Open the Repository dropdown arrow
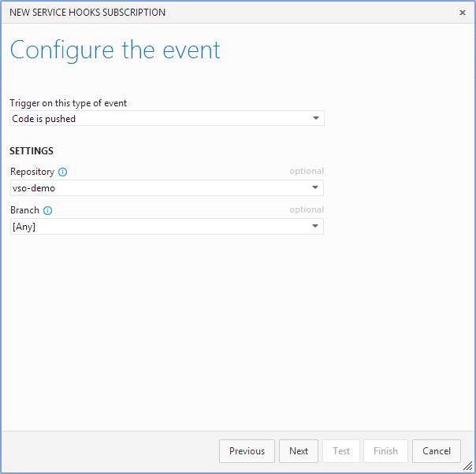 [x=314, y=188]
